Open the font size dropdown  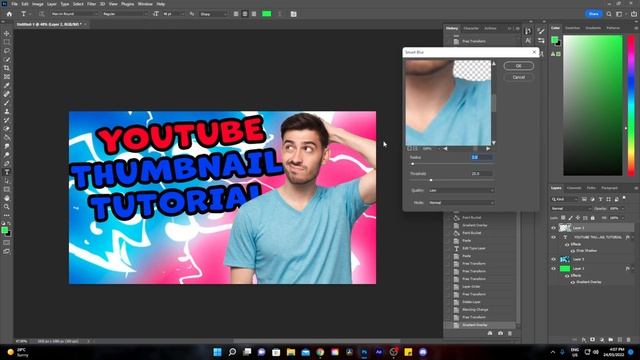[172, 14]
